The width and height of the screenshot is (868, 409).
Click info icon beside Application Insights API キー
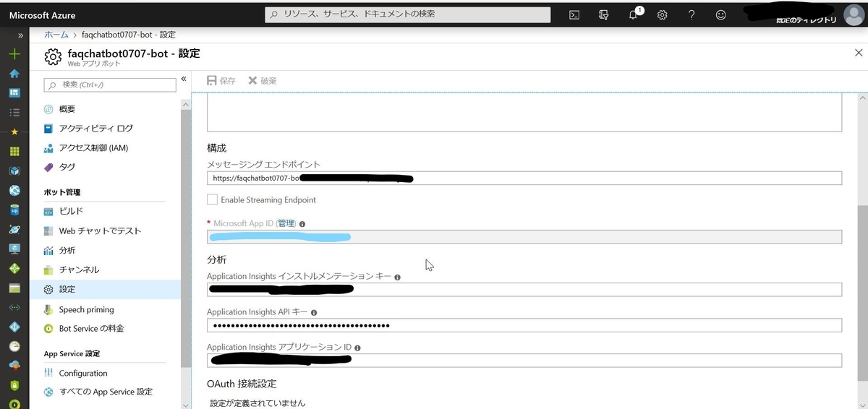[x=314, y=312]
